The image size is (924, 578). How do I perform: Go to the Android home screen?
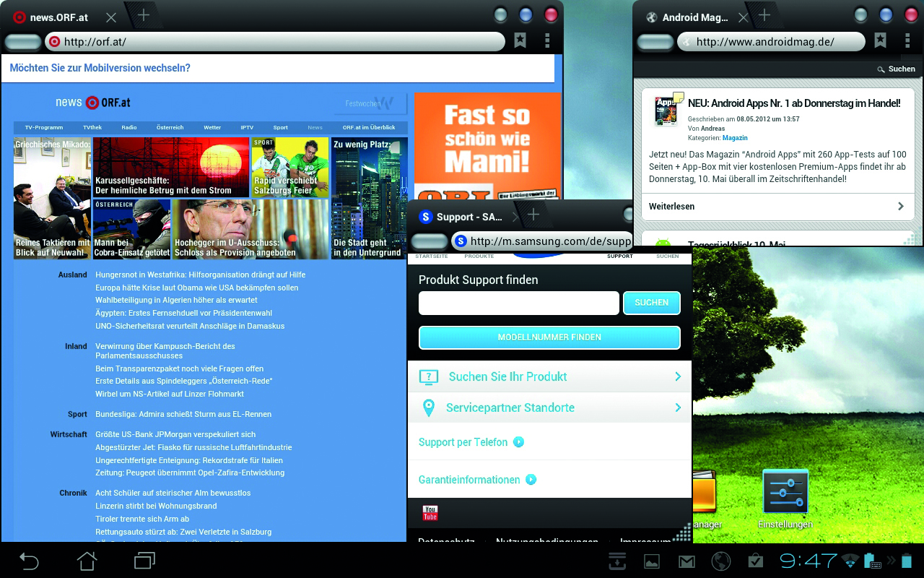click(x=87, y=561)
